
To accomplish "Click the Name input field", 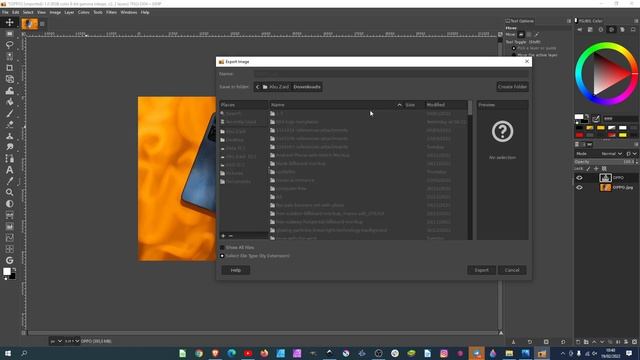I will pos(391,74).
